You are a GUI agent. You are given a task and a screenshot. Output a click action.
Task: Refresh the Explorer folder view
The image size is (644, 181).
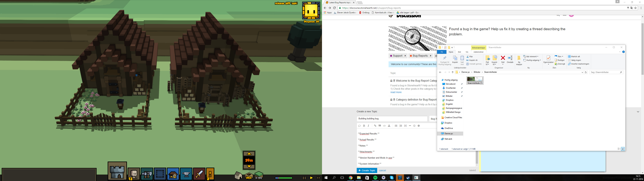[x=586, y=72]
